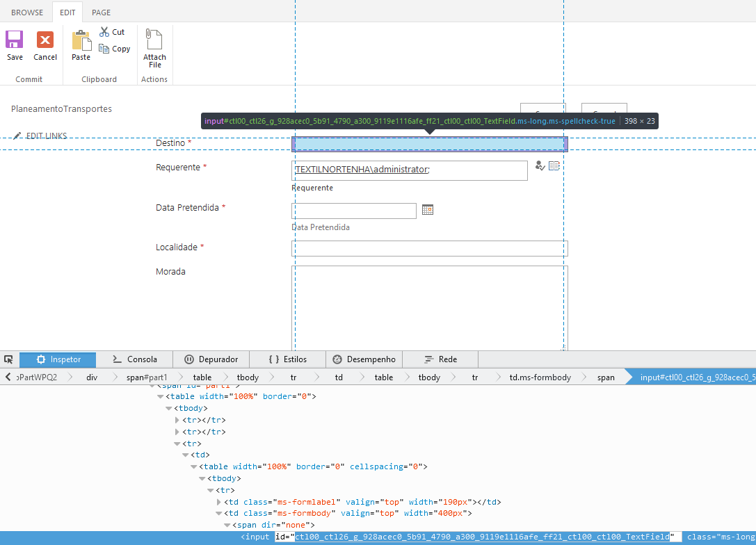This screenshot has width=756, height=545.
Task: Open the Data Pretendida calendar picker icon
Action: pos(427,209)
